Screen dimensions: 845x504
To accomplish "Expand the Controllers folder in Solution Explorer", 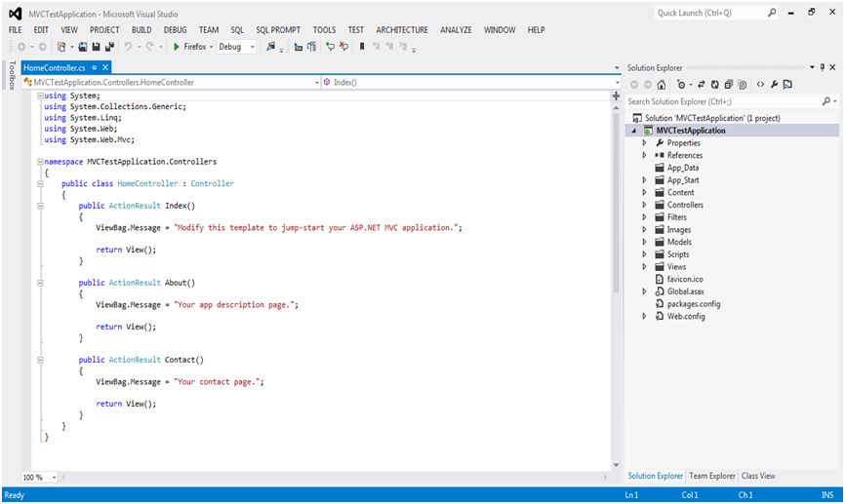I will [x=644, y=205].
